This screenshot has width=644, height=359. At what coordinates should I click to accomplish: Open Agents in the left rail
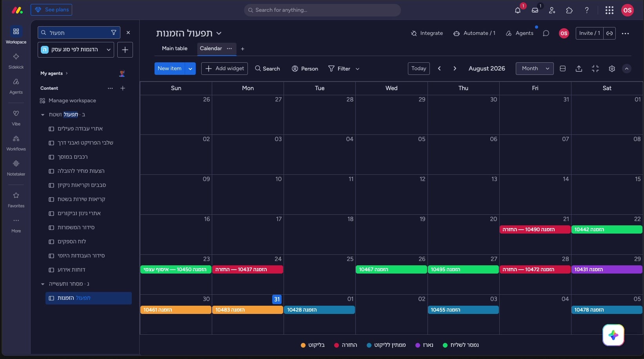[x=16, y=86]
